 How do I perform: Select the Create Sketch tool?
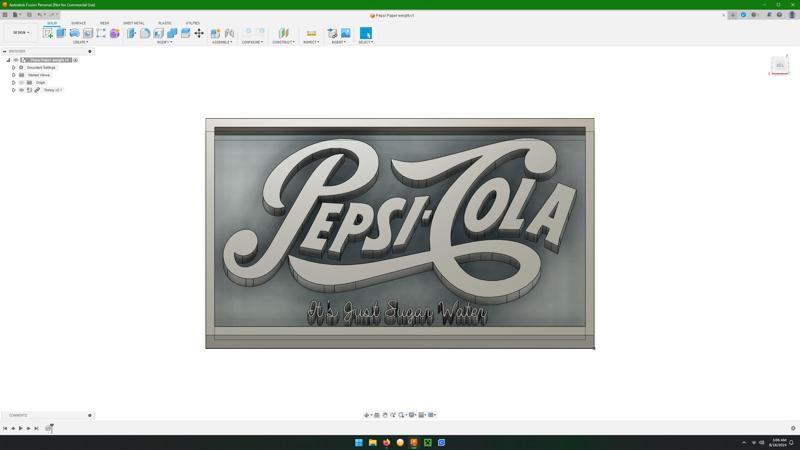tap(47, 33)
